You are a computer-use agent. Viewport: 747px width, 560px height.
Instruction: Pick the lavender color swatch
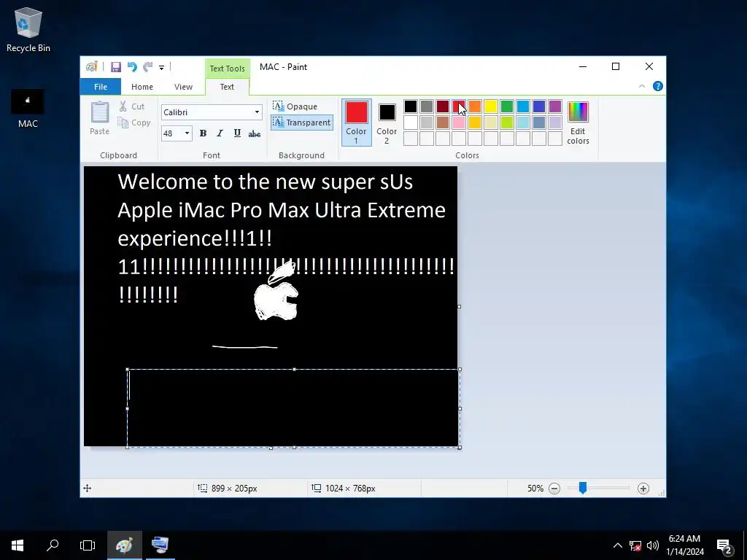tap(555, 122)
